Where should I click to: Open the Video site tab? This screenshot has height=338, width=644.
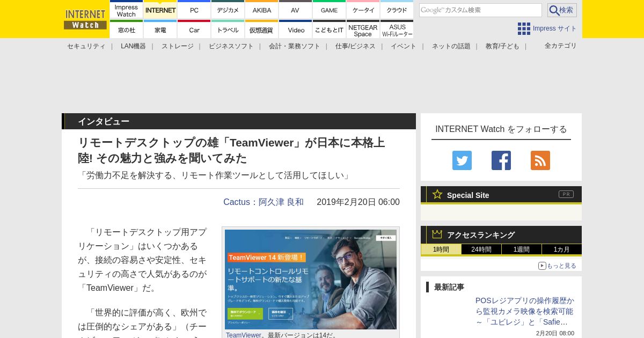295,29
